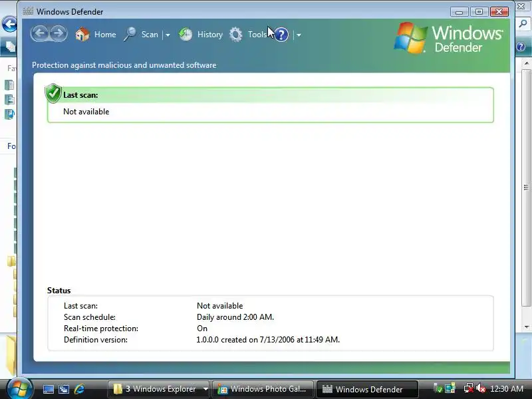Image resolution: width=532 pixels, height=399 pixels.
Task: Click scrollbar up arrow in background window
Action: pos(526,63)
